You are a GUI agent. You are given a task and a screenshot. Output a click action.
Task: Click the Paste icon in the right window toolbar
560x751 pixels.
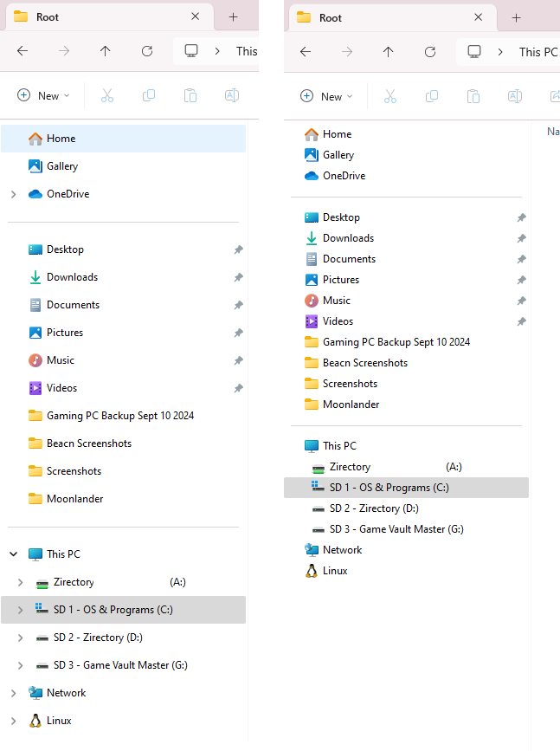[473, 97]
